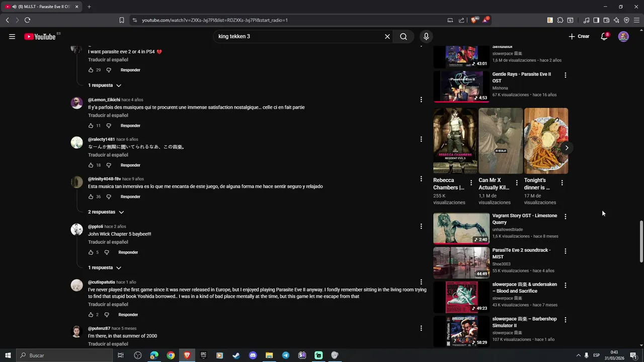This screenshot has width=644, height=362.
Task: Dislike the Lemon_Eikichi comment
Action: [x=109, y=126]
